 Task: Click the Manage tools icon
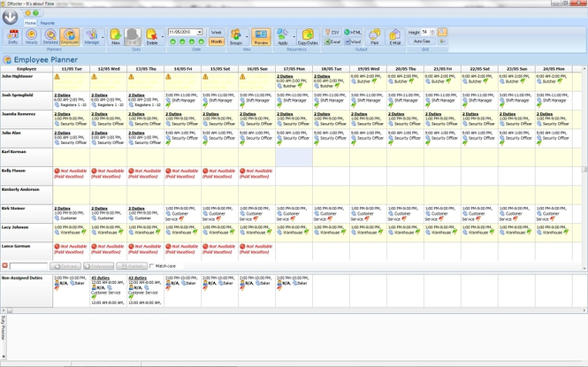click(x=91, y=37)
